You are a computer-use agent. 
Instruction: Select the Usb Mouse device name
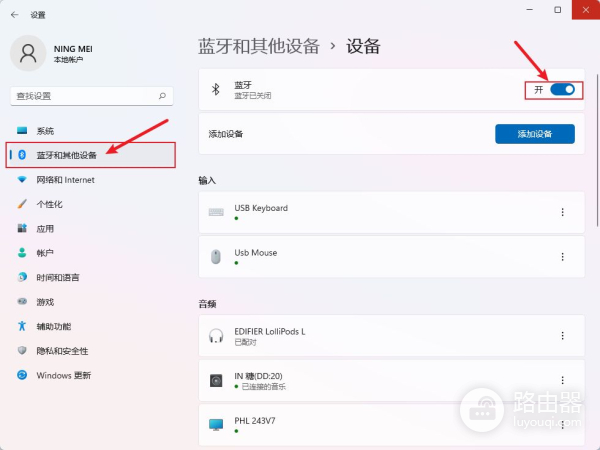pos(256,253)
